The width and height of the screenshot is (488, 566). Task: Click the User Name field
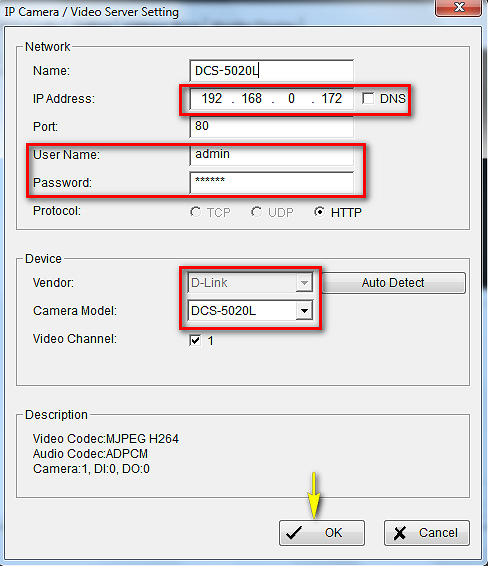click(x=271, y=154)
